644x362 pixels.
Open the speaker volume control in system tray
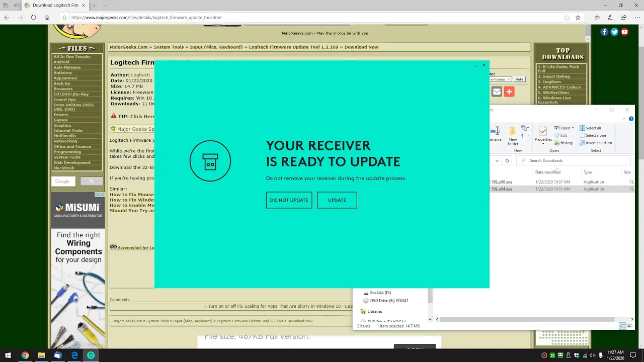coord(592,355)
